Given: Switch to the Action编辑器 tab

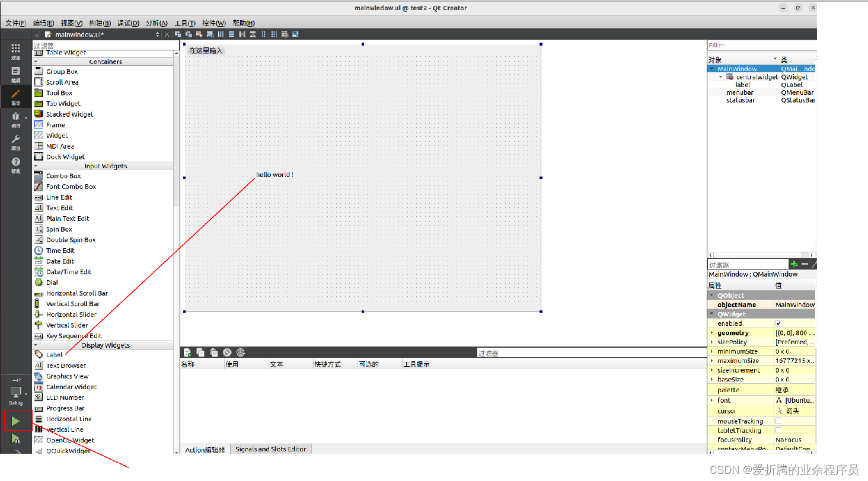Looking at the screenshot, I should 205,449.
